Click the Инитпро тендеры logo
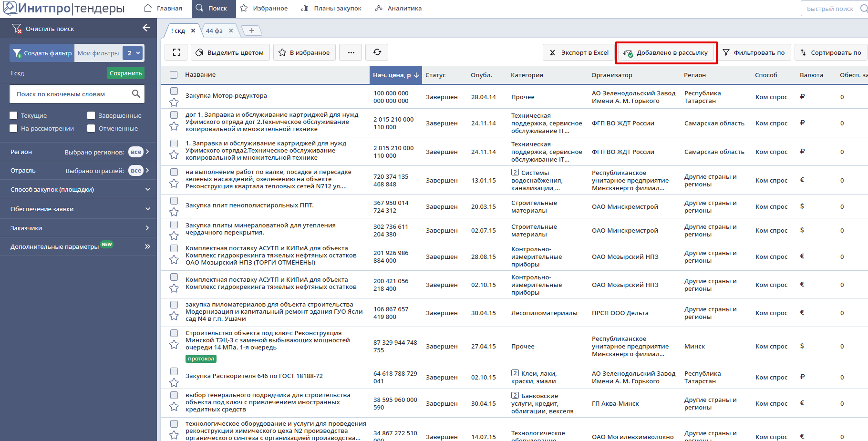 point(64,8)
